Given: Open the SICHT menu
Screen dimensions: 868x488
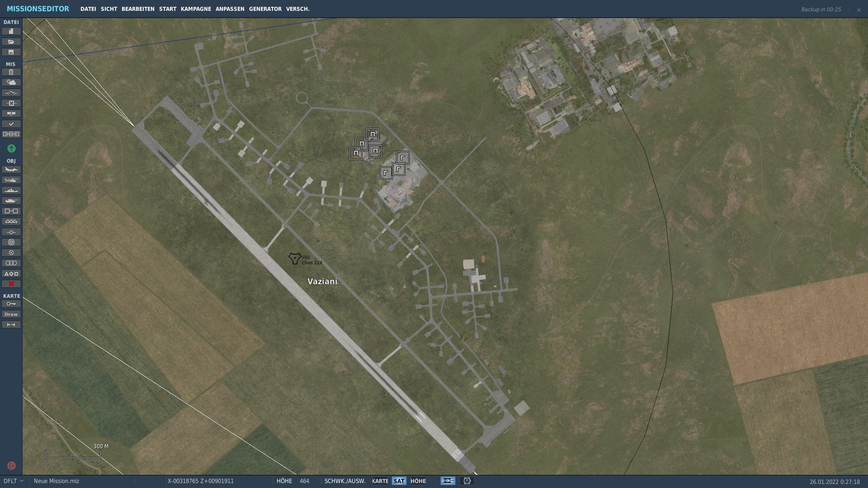Looking at the screenshot, I should pyautogui.click(x=109, y=9).
